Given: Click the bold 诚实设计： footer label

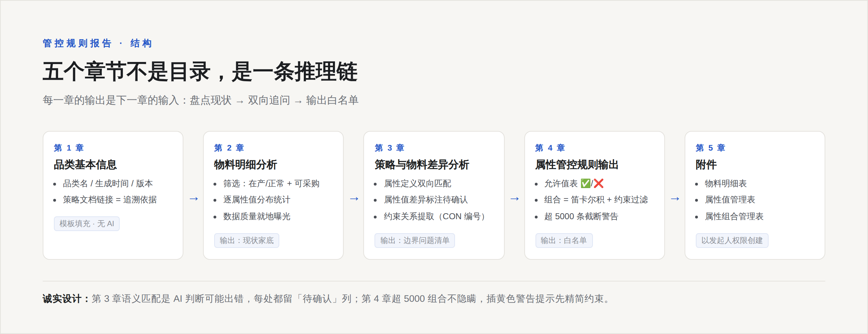Looking at the screenshot, I should pyautogui.click(x=66, y=299).
